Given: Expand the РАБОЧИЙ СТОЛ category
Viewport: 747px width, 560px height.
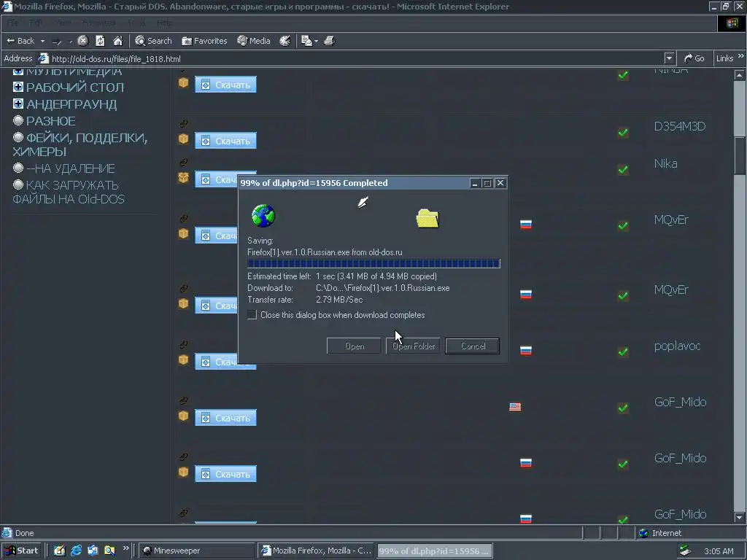Looking at the screenshot, I should click(18, 87).
